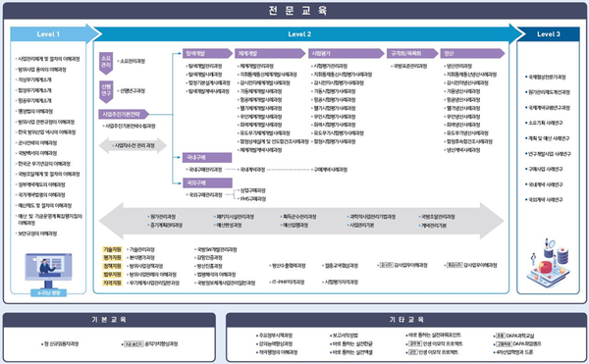The height and width of the screenshot is (364, 589).
Task: Click the 국외구매 purple box
Action: click(207, 183)
